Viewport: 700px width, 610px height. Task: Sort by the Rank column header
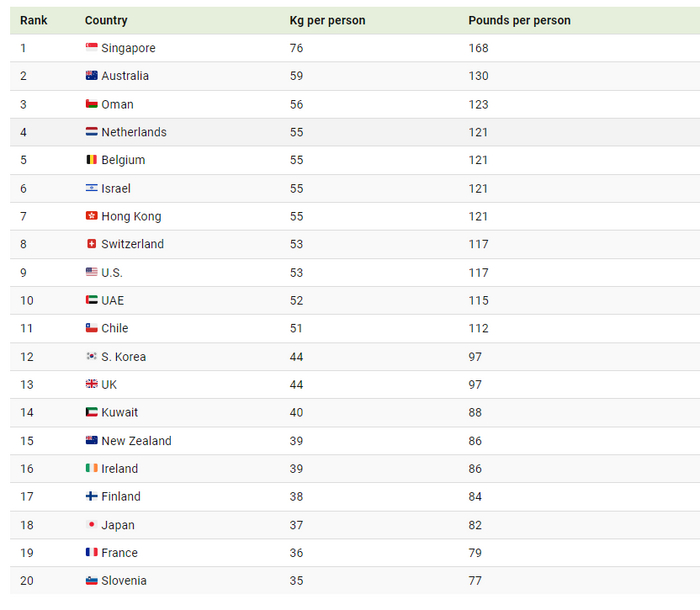pos(33,20)
